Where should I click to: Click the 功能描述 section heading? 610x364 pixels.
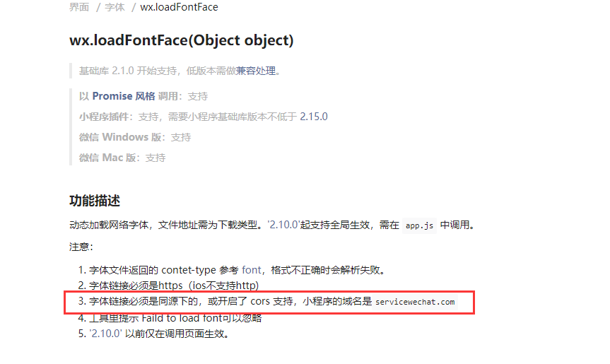95,201
